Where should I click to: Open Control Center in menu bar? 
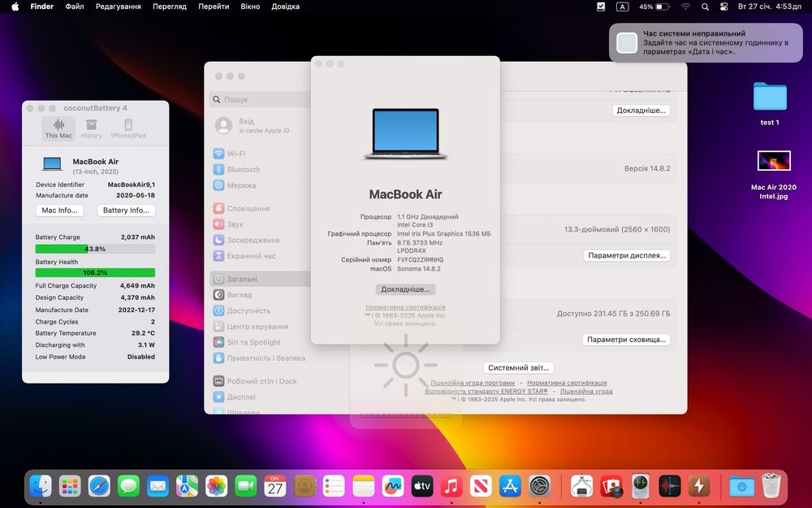[724, 7]
